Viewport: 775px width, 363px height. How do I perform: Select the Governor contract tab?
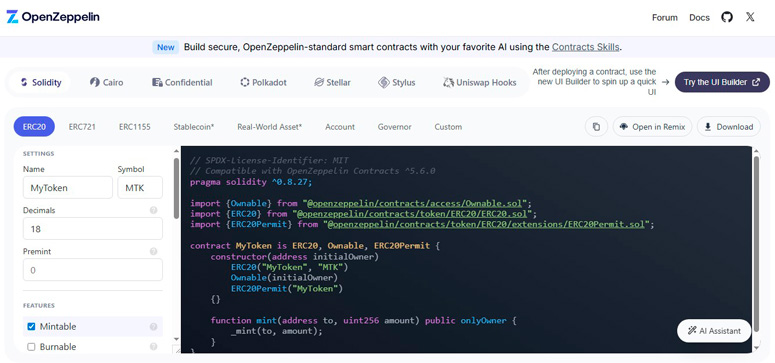[x=394, y=127]
